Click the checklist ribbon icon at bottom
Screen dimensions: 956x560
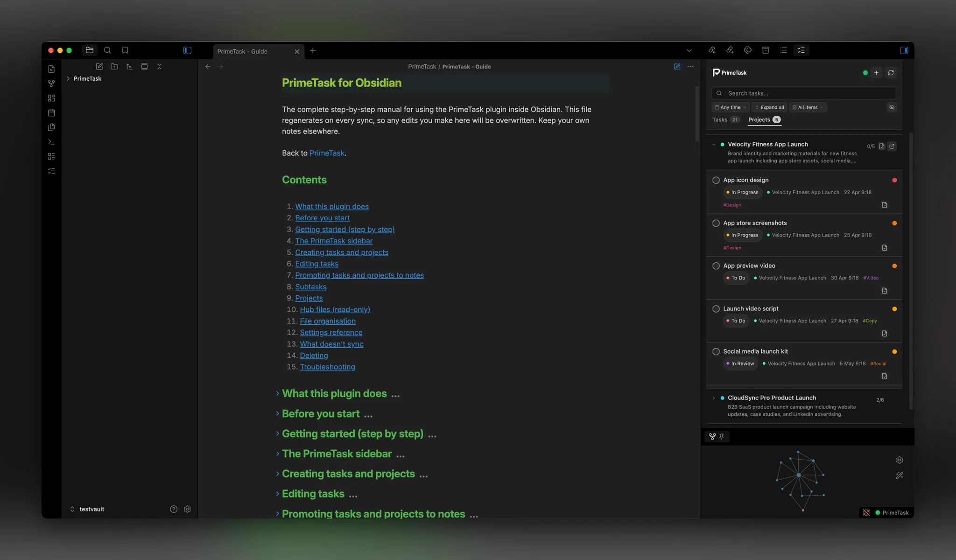(x=51, y=171)
